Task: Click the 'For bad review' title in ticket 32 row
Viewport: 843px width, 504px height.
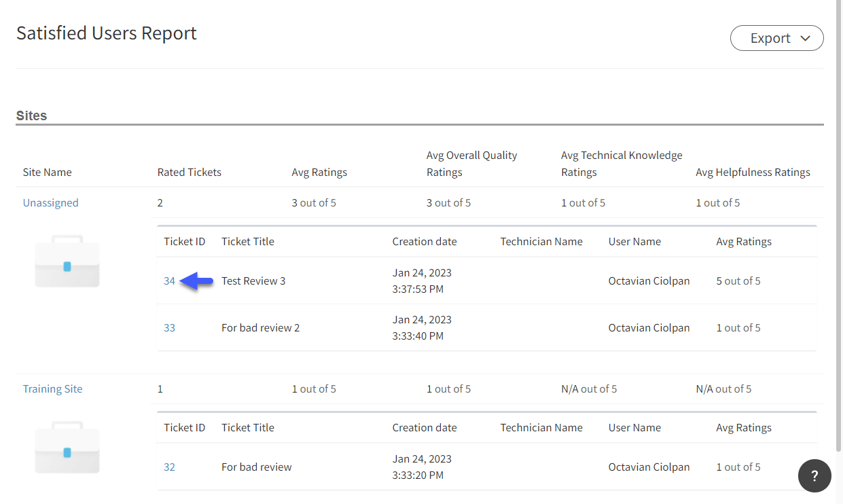Action: point(256,467)
